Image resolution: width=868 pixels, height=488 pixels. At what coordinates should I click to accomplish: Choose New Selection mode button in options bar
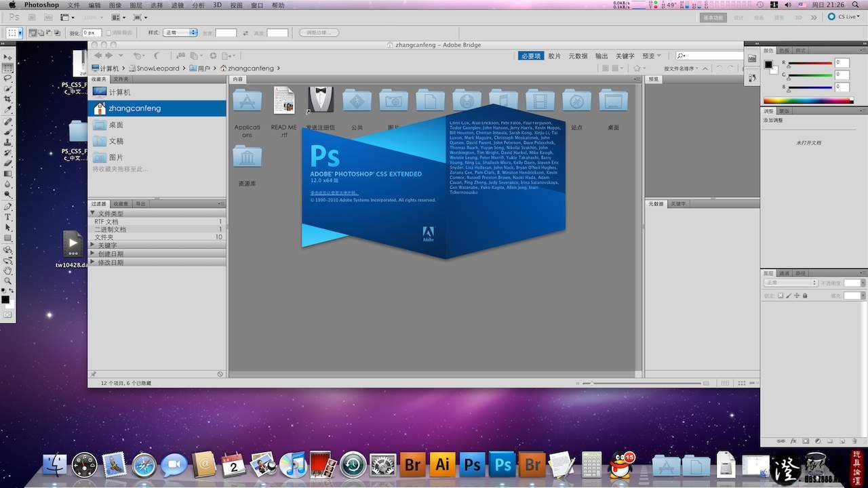coord(33,33)
